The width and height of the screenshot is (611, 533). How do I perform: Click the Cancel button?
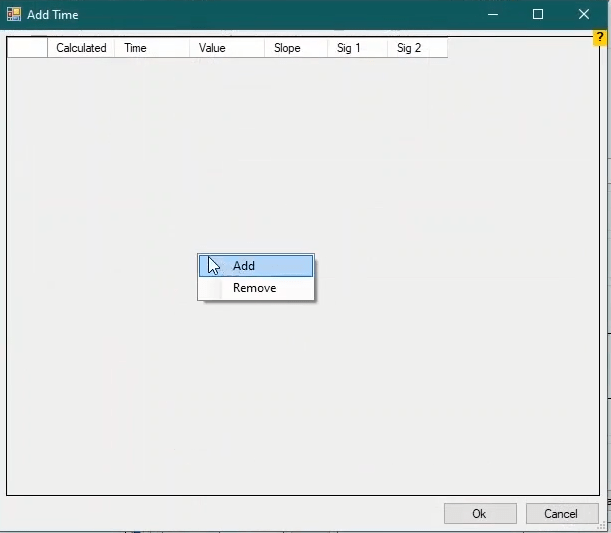561,514
